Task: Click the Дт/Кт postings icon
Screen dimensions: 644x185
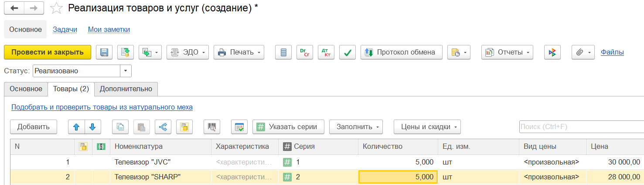Action: pyautogui.click(x=326, y=52)
